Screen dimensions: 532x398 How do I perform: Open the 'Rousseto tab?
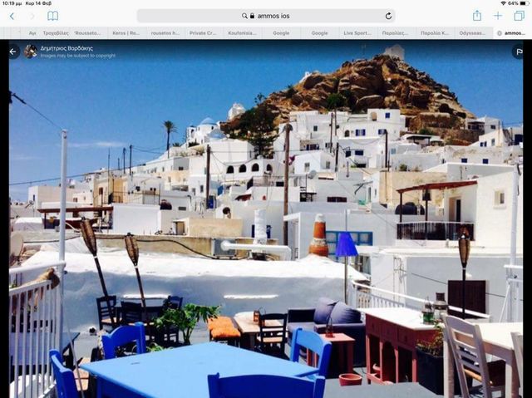pos(87,33)
